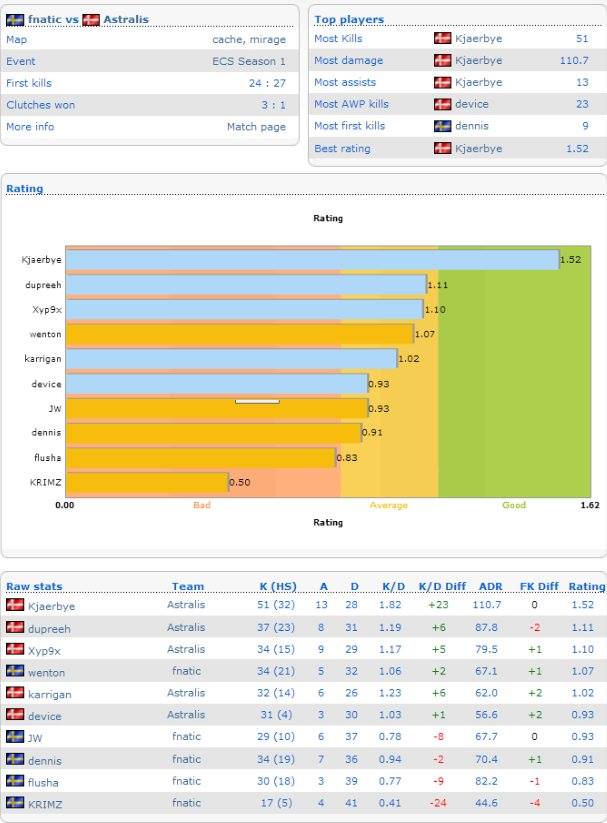Open dennis player link in Raw stats

click(x=45, y=761)
